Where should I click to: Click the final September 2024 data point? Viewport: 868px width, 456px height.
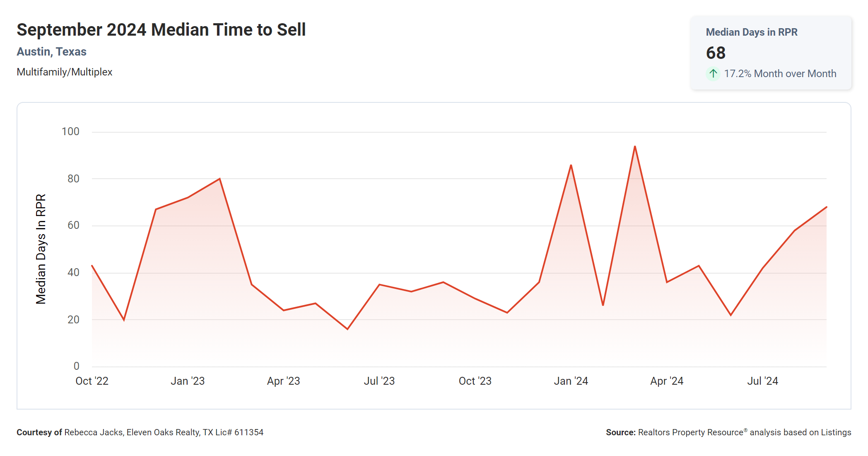pos(826,207)
